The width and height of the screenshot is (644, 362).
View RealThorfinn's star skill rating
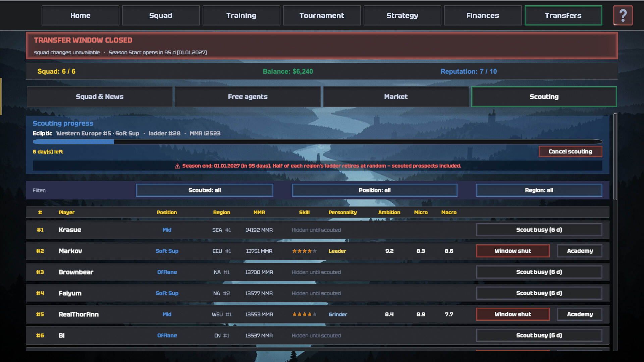click(304, 314)
